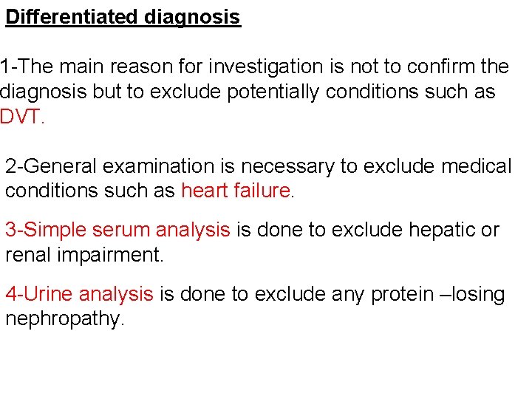Click the red '3-Simple serum analysis' text
The height and width of the screenshot is (399, 532).
pyautogui.click(x=117, y=230)
